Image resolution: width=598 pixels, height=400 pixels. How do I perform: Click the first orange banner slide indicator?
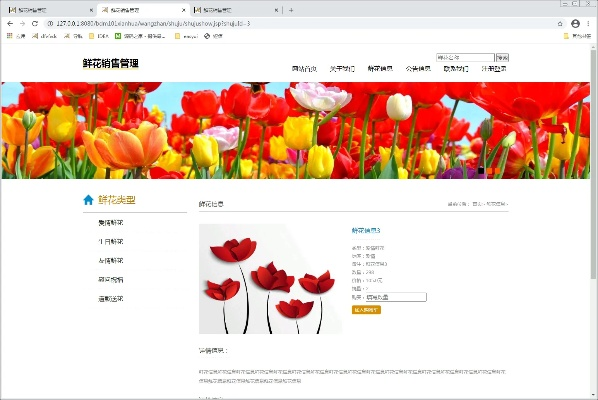point(489,171)
